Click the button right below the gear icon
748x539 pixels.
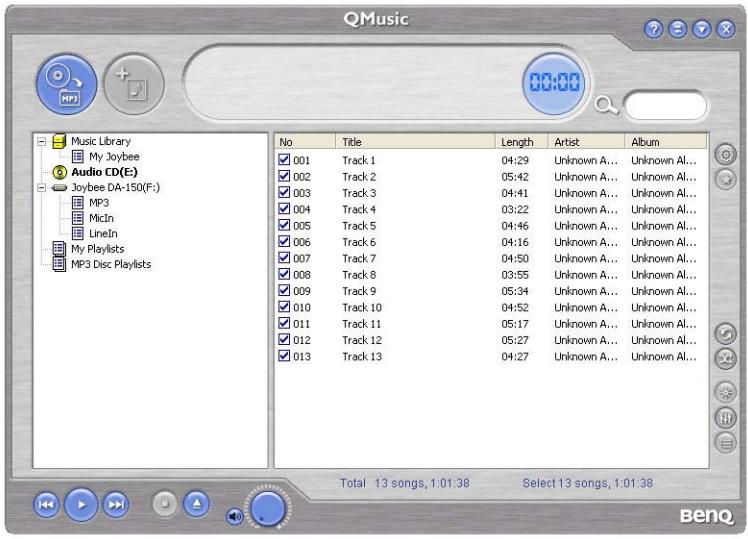tap(726, 179)
